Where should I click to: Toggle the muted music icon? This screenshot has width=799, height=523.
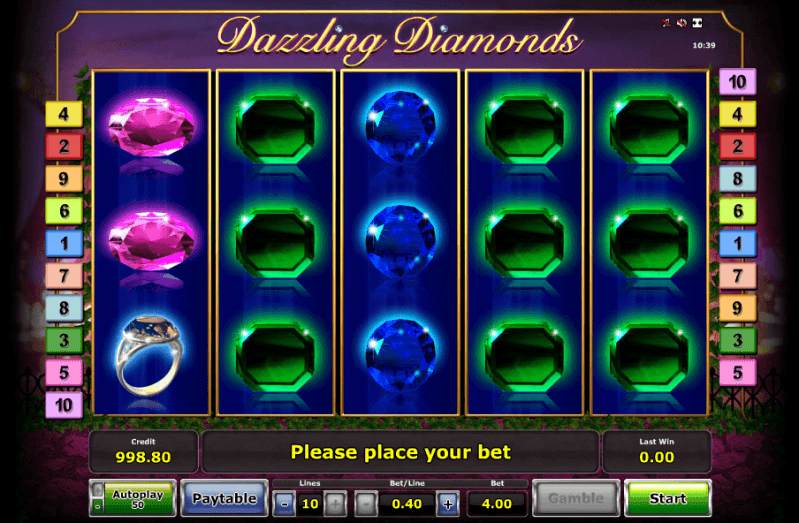[666, 22]
